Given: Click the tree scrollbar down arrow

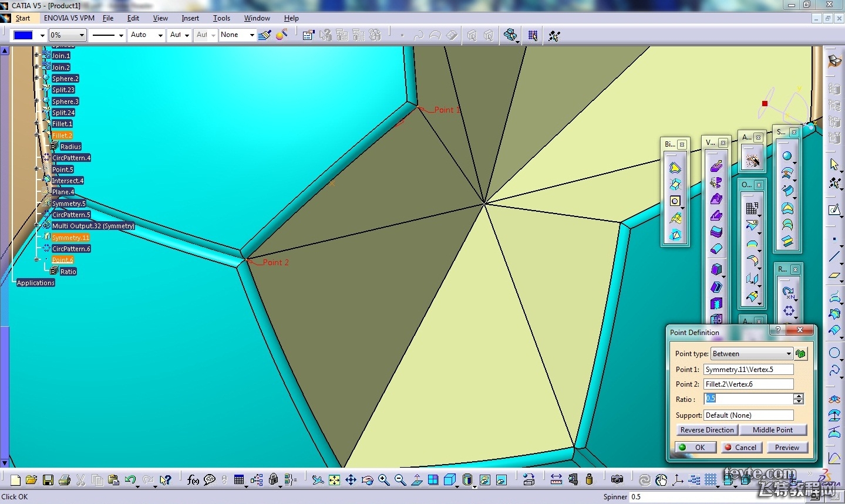Looking at the screenshot, I should point(5,463).
